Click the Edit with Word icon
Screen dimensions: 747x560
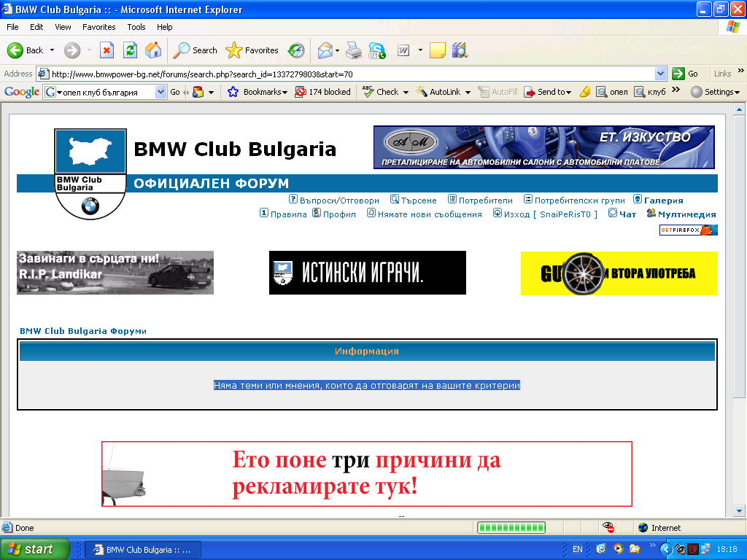click(403, 50)
